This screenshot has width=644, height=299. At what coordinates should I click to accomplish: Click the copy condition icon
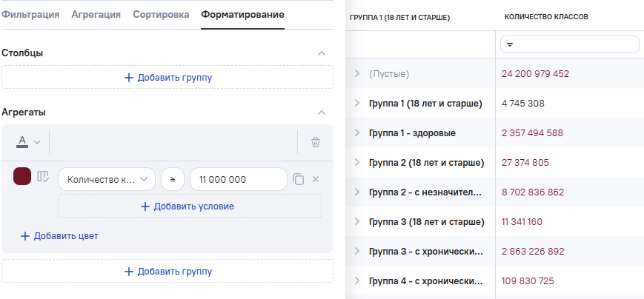point(298,179)
